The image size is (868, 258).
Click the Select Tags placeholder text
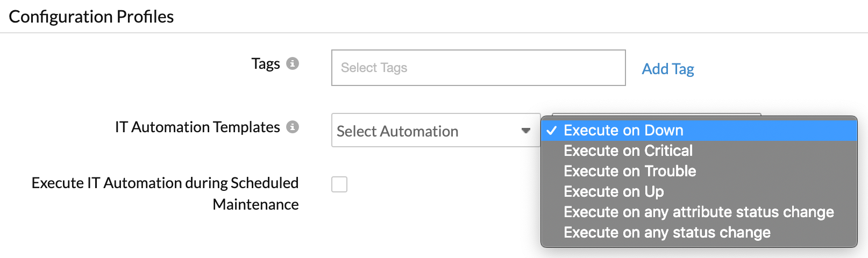click(x=374, y=68)
